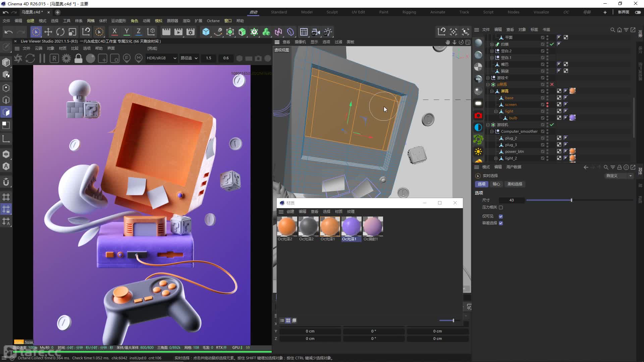This screenshot has width=644, height=362.
Task: Select the Oc漫射1 material swatch
Action: pos(373,226)
